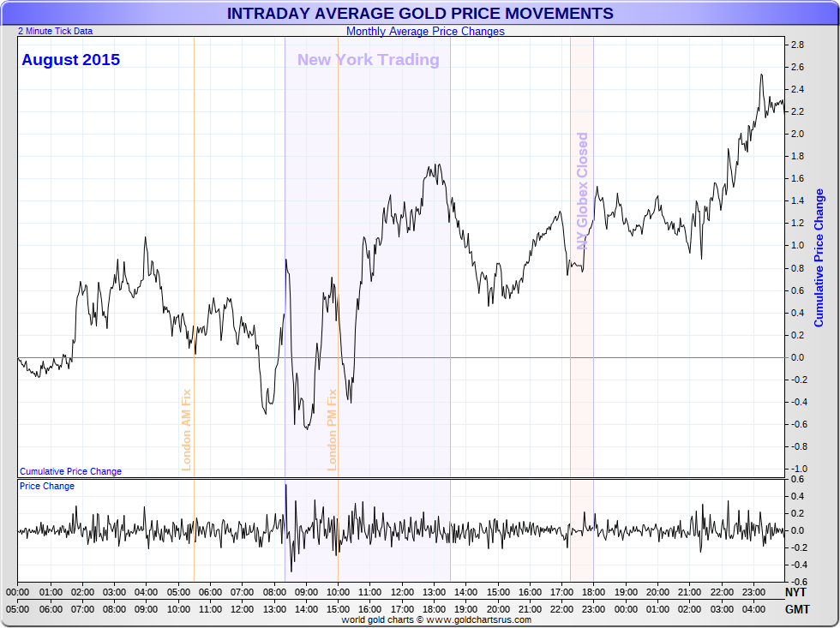Click the 15:00 tick on the GMT axis row
Screen dimensions: 840x628
click(x=338, y=609)
